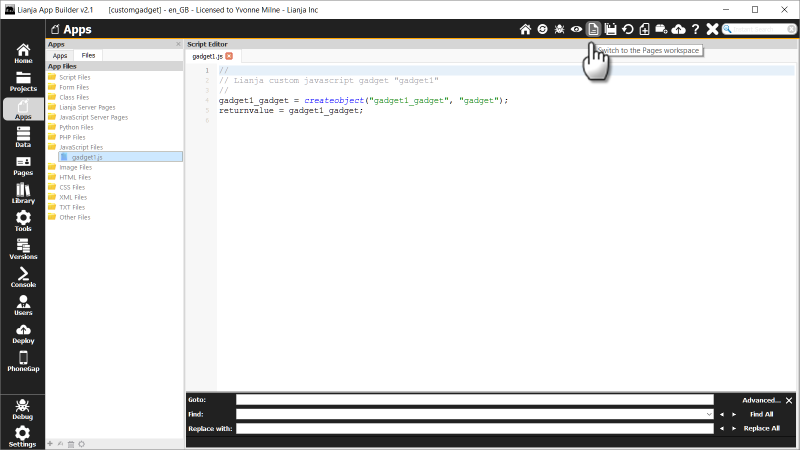This screenshot has height=450, width=800.
Task: Click the new page plus icon in header
Action: pos(644,30)
